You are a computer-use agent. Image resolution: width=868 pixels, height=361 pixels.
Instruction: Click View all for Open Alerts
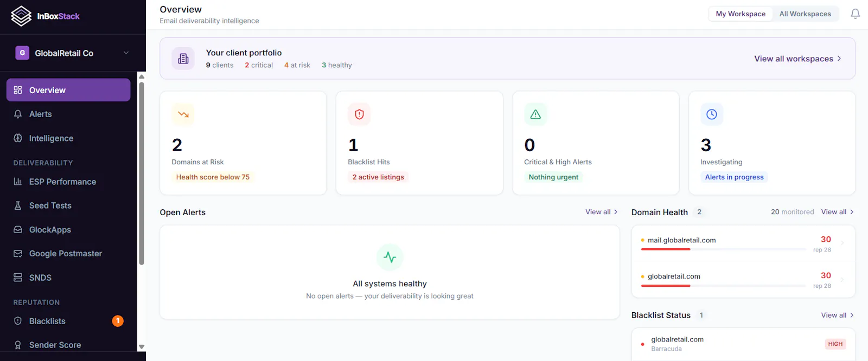[601, 212]
